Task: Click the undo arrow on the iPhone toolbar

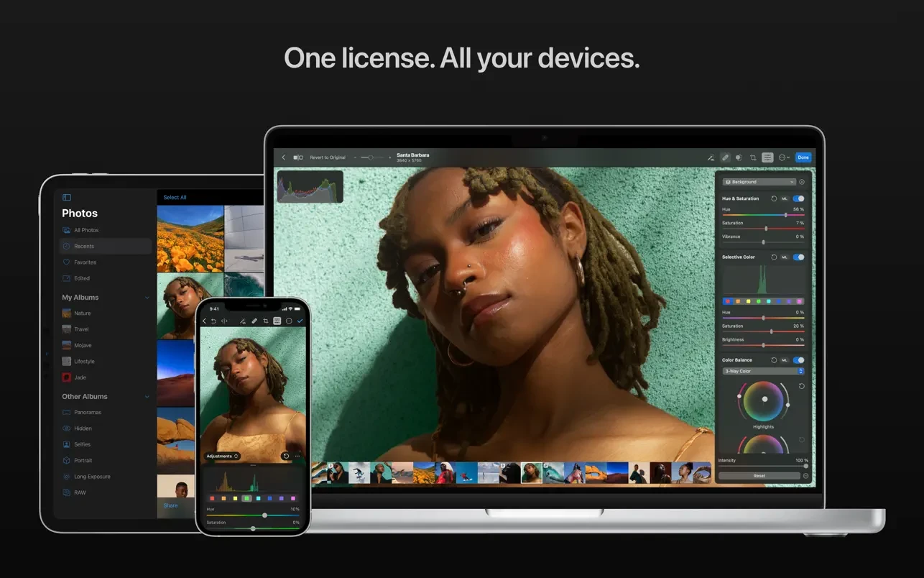Action: pyautogui.click(x=213, y=321)
